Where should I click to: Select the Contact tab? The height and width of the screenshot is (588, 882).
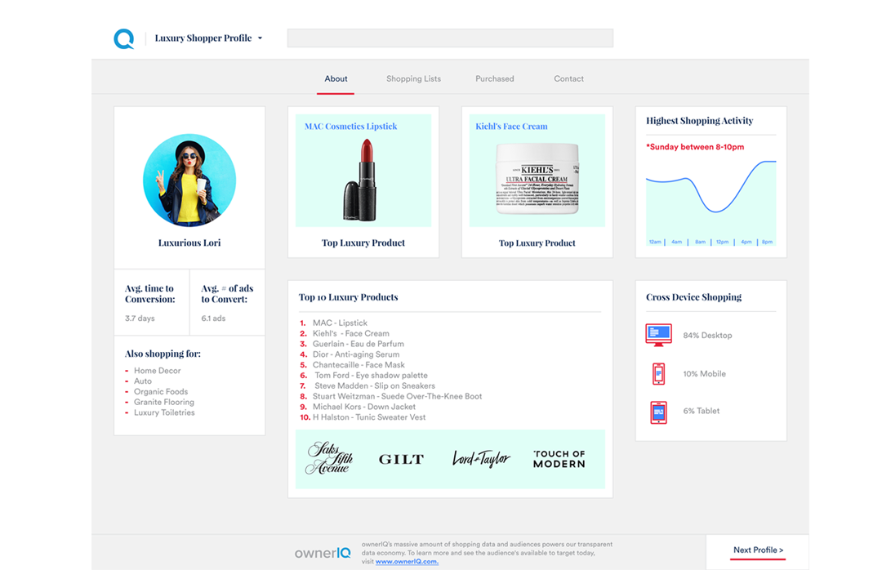568,79
